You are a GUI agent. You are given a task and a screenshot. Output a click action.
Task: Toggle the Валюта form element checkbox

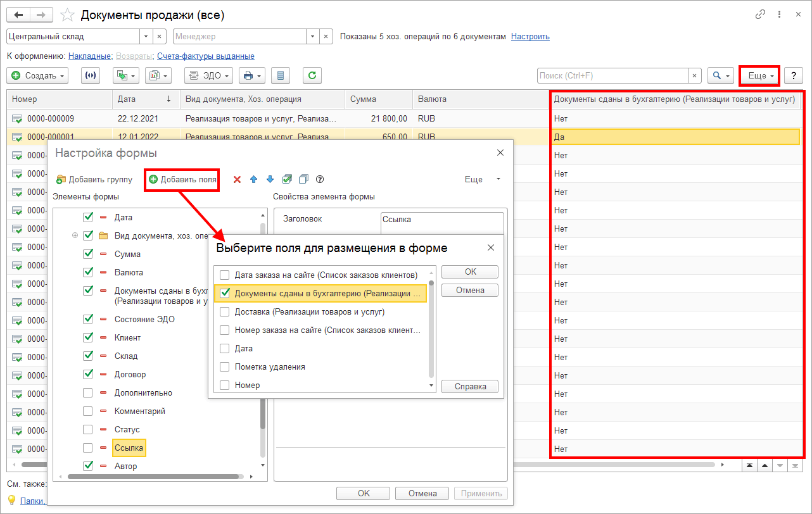(88, 272)
